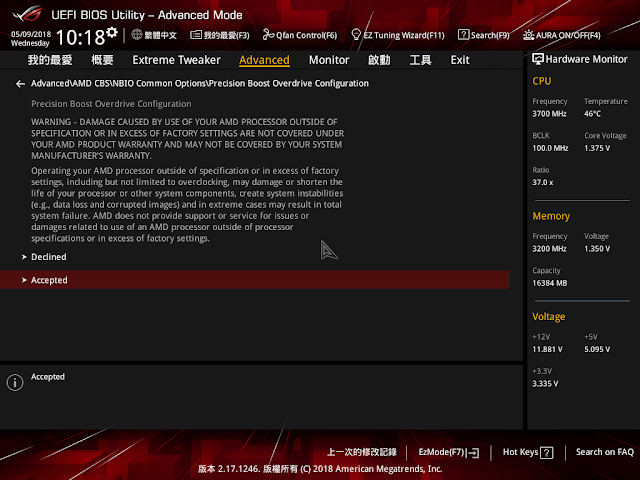Click Ratio value 37.0 x
This screenshot has width=640, height=480.
[542, 182]
